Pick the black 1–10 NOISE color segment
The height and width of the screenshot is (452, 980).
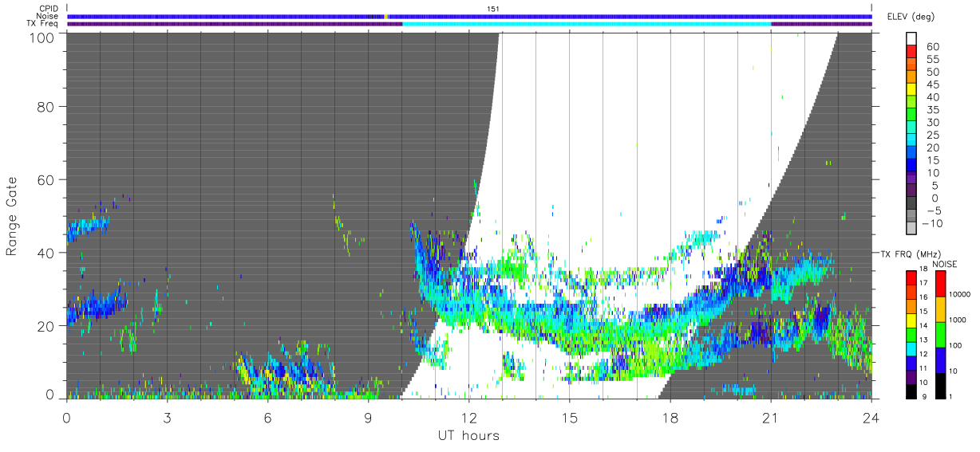(940, 386)
